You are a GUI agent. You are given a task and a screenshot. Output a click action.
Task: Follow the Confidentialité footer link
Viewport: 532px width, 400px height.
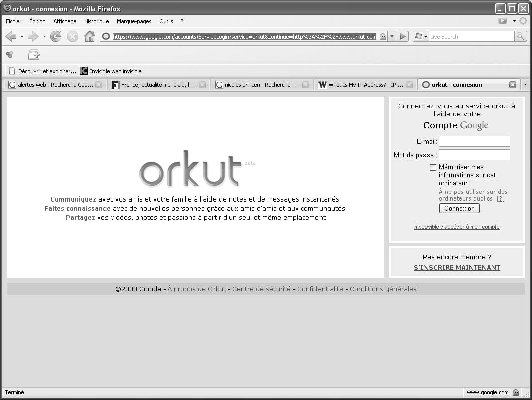click(x=320, y=289)
